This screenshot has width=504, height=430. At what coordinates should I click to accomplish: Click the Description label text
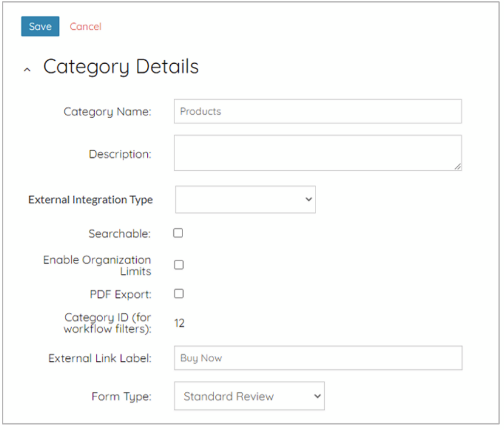coord(120,154)
